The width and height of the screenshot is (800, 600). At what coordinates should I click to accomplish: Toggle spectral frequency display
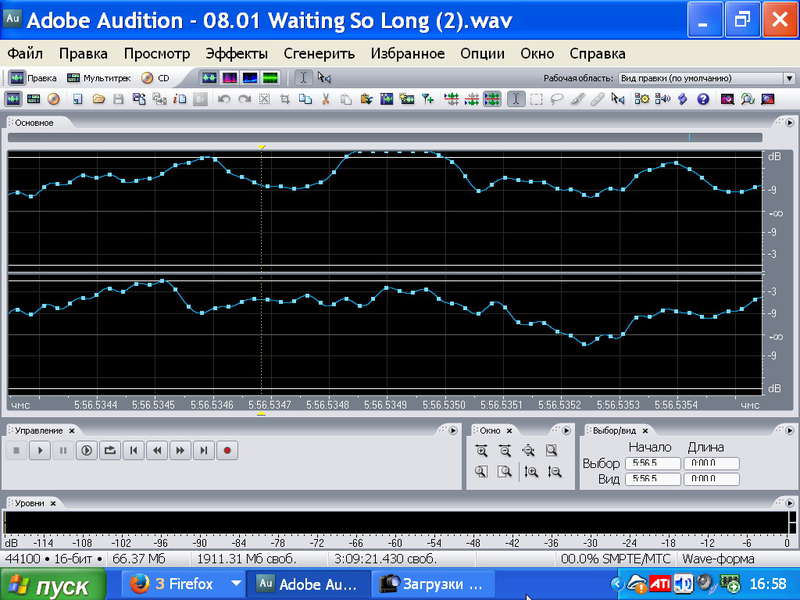pos(230,78)
